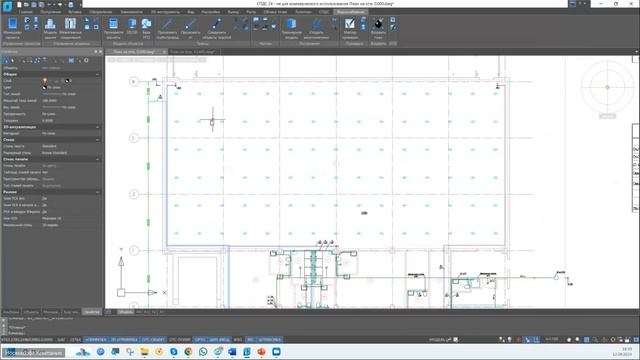Viewport: 640px width, 360px height.
Task: Toggle ОРТО mode in status bar
Action: point(200,340)
